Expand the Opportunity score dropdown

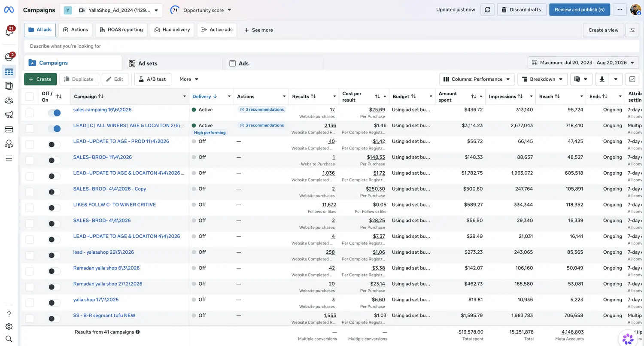click(201, 10)
